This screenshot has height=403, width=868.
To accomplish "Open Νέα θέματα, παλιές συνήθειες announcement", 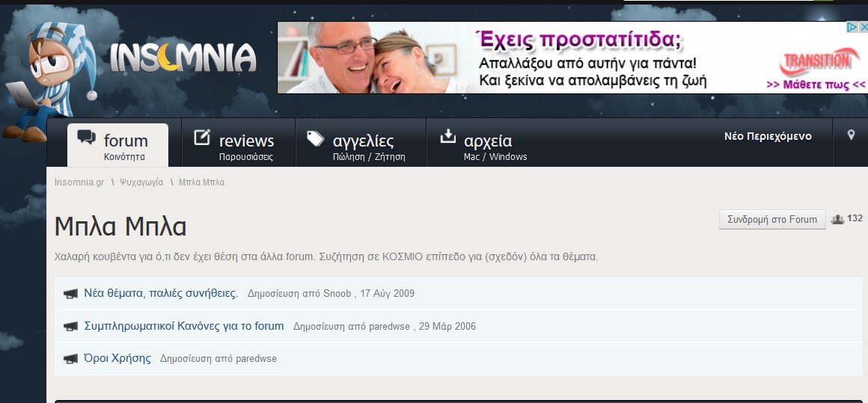I will click(x=161, y=294).
